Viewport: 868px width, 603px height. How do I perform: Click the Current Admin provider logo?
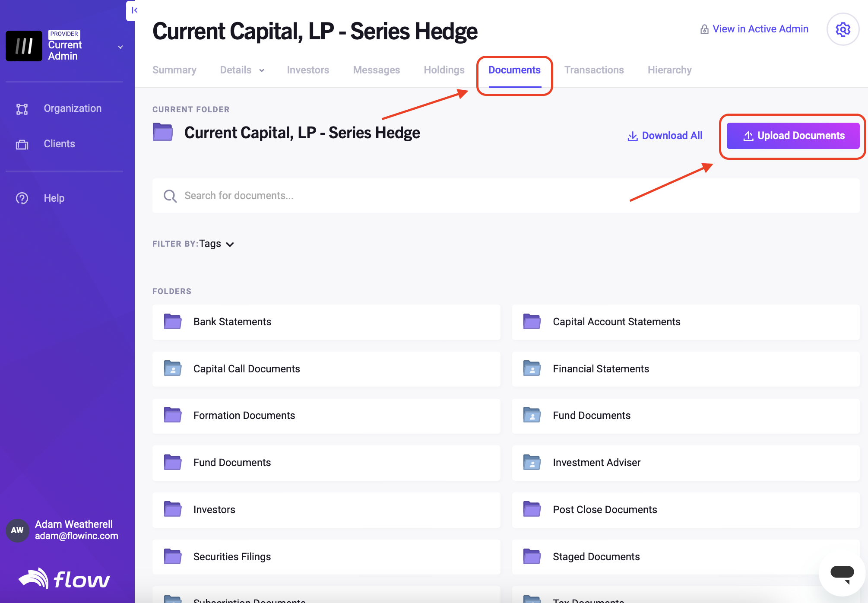click(24, 46)
